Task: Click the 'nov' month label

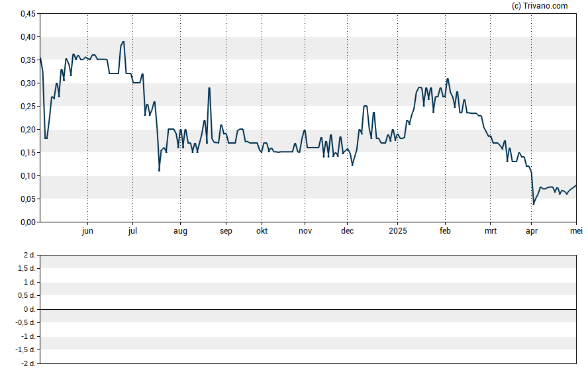Action: [305, 231]
